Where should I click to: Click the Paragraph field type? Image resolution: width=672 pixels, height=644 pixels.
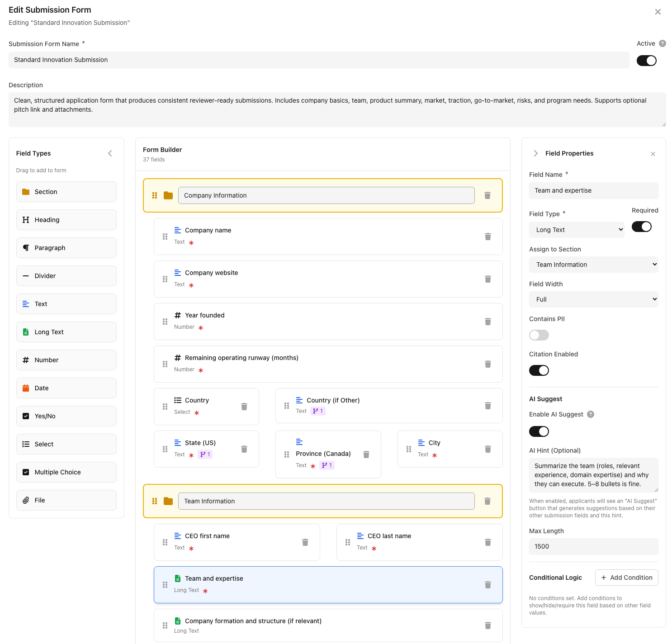coord(66,248)
